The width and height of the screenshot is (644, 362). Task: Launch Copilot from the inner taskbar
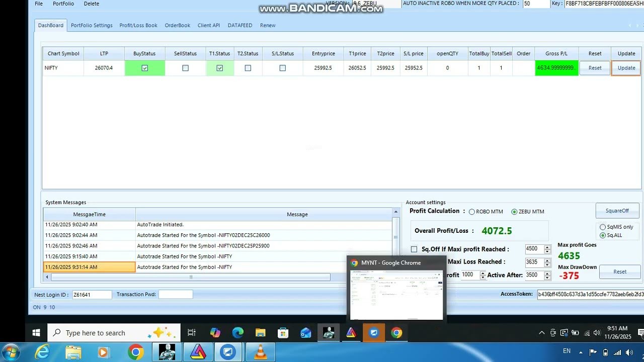215,333
